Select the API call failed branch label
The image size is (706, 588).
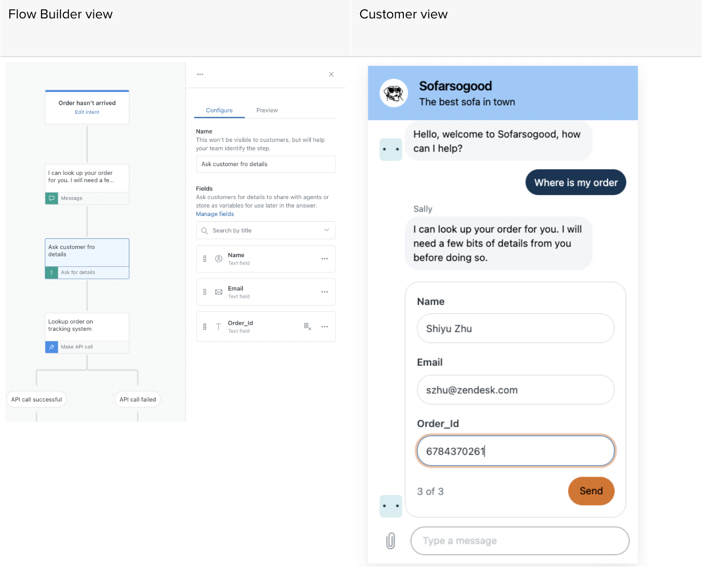pos(138,399)
